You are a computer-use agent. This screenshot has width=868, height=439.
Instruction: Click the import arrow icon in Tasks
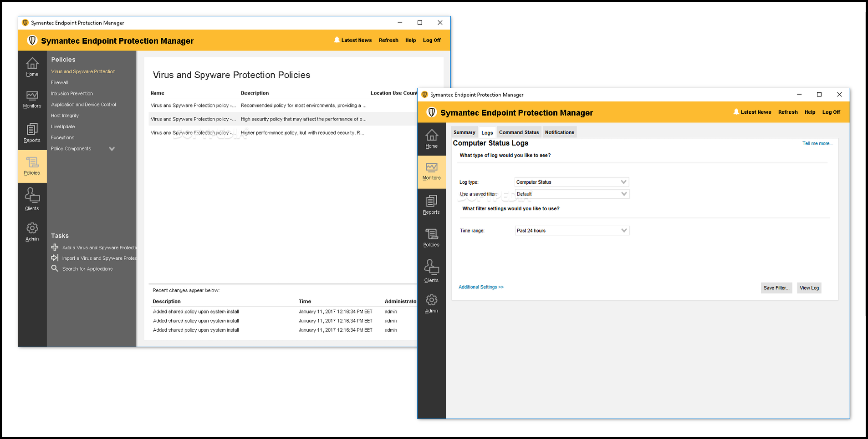pos(55,257)
